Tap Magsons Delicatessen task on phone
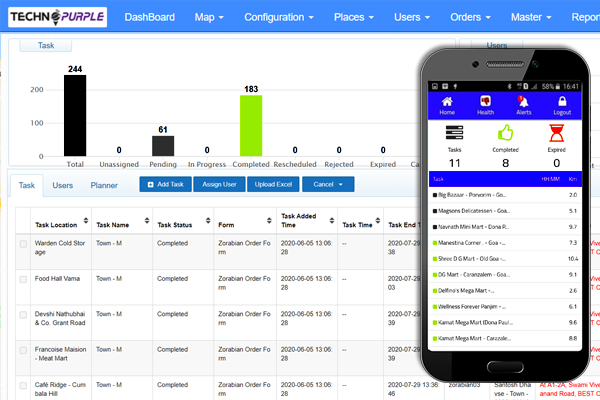Screen dimensions: 600x400 505,211
